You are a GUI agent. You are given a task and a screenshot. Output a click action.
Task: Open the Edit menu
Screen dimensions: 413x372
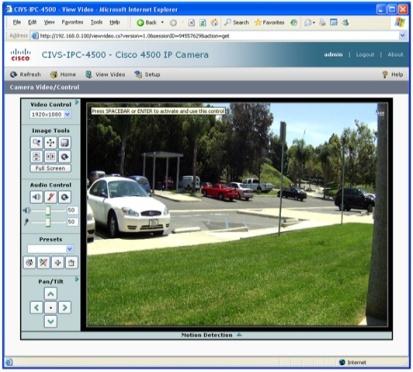point(32,22)
